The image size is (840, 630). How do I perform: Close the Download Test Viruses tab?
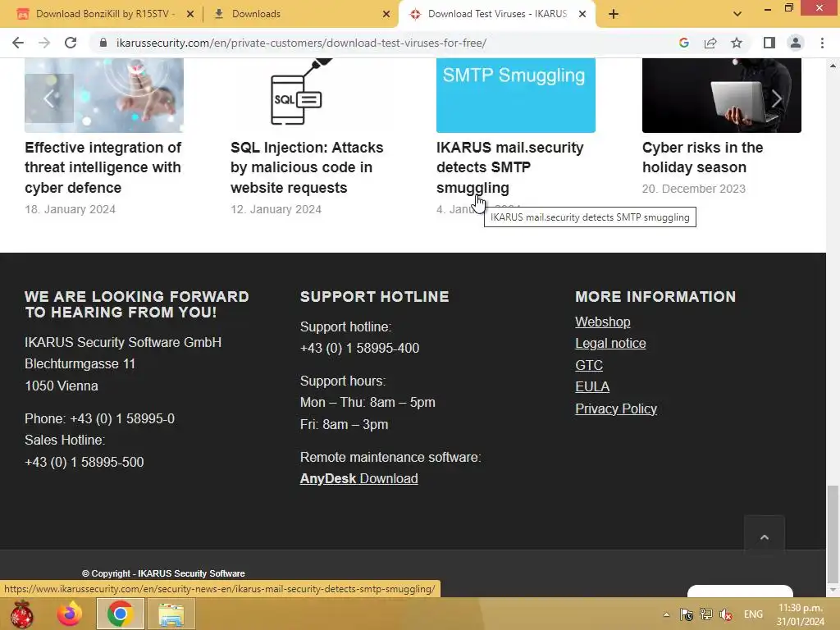click(582, 14)
